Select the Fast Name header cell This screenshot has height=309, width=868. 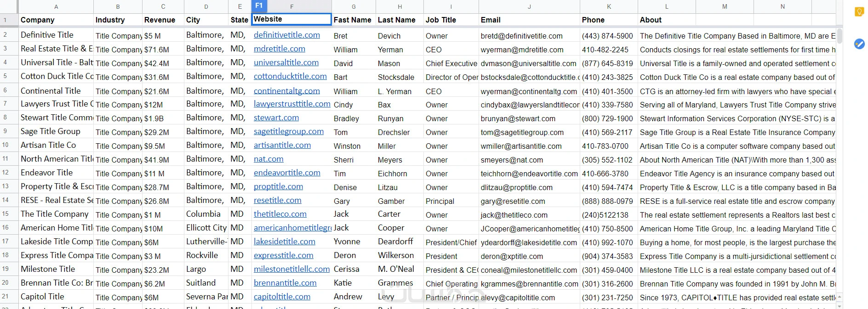click(x=354, y=20)
